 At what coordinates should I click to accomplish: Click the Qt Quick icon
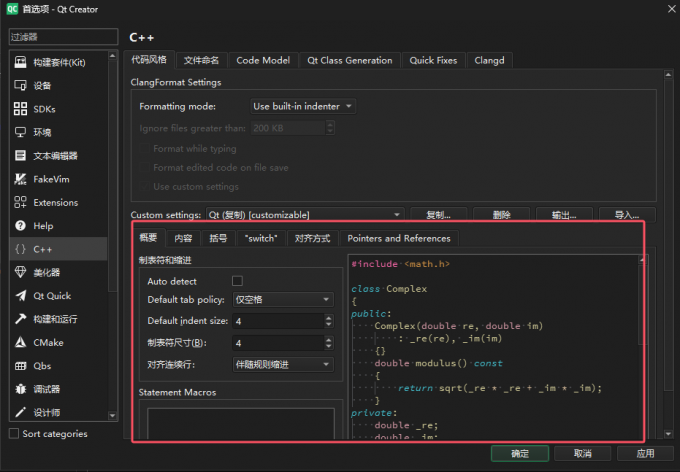pos(20,295)
